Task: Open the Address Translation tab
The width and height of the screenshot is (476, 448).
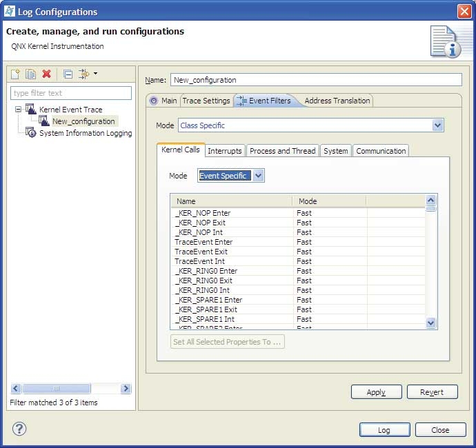Action: pos(337,101)
